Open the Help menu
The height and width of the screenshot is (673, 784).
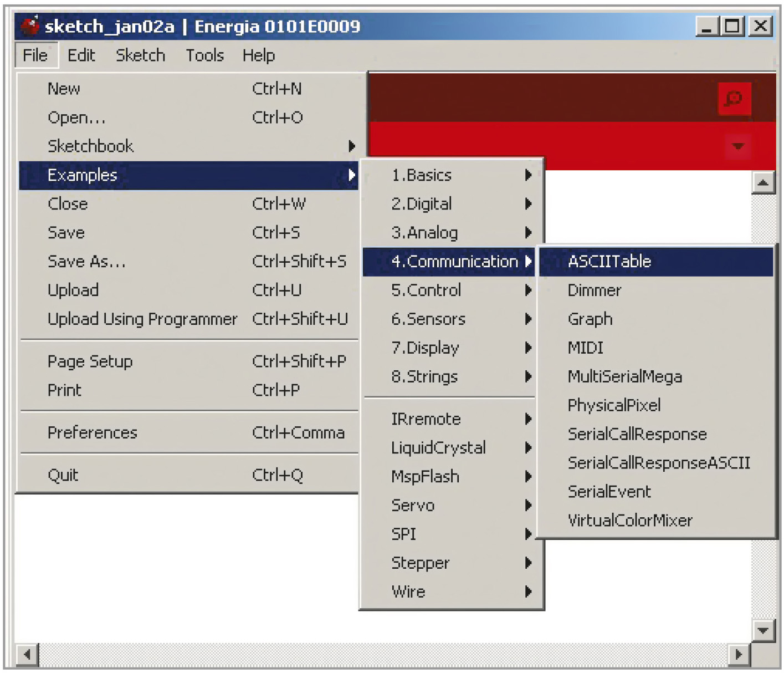click(259, 55)
